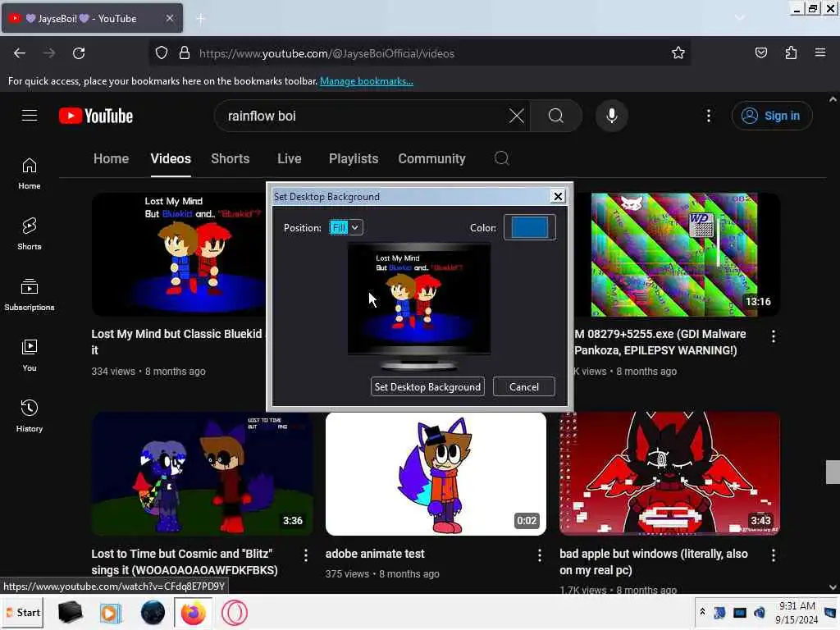Close the JayseBoi YouTube tab

tap(169, 18)
